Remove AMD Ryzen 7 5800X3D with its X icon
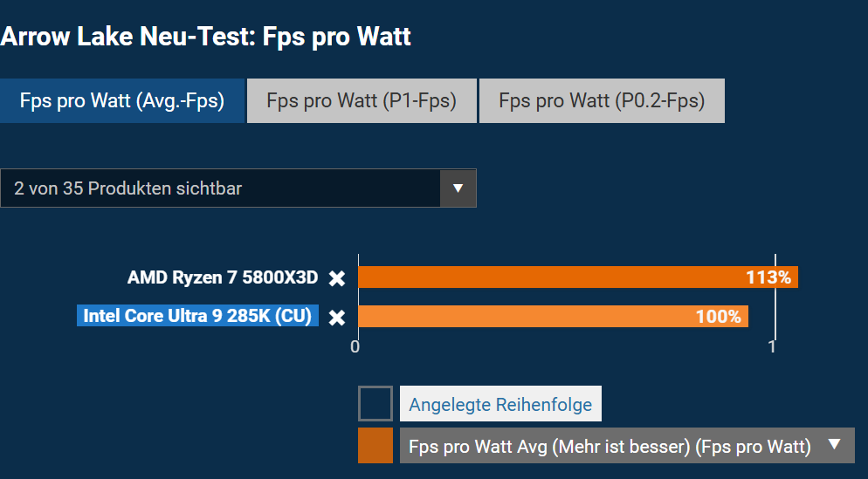This screenshot has width=868, height=479. click(x=336, y=278)
